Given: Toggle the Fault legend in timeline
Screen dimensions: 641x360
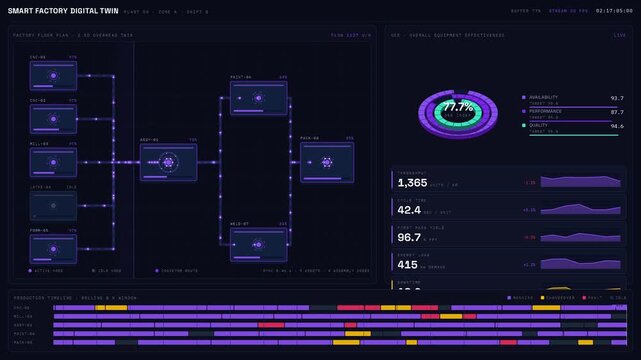Looking at the screenshot, I should [592, 298].
